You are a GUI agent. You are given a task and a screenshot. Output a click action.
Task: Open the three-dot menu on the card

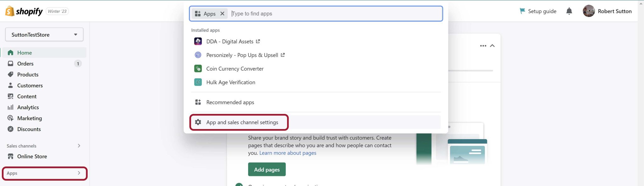tap(483, 46)
